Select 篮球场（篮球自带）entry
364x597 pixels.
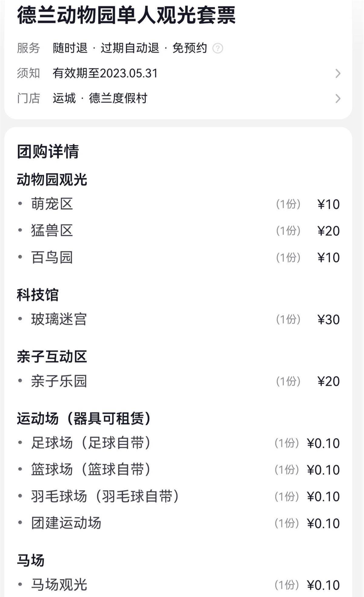[x=91, y=470]
